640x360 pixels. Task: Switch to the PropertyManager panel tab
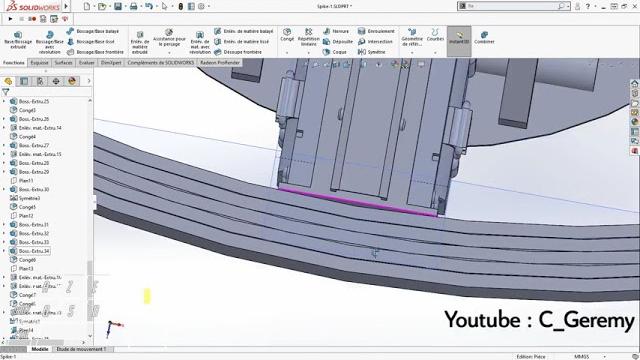pyautogui.click(x=24, y=81)
